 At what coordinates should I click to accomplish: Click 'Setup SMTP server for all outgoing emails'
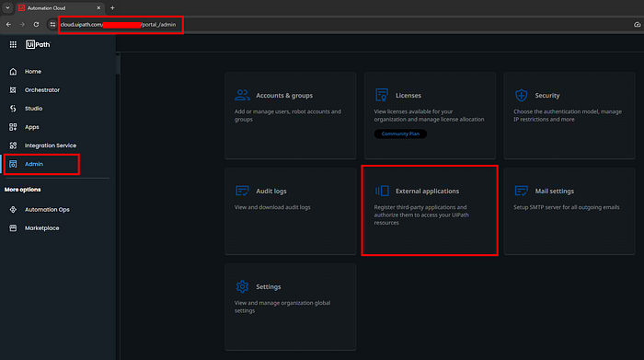(567, 207)
